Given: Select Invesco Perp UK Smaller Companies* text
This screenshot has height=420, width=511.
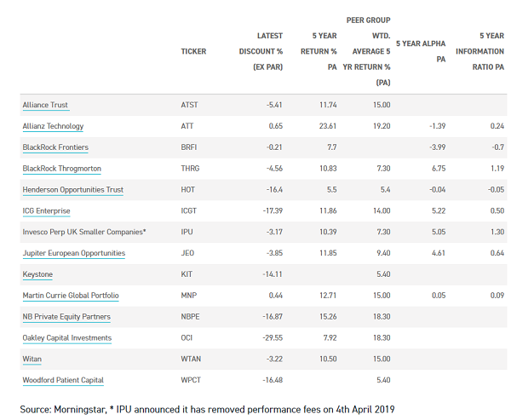Looking at the screenshot, I should click(84, 233).
